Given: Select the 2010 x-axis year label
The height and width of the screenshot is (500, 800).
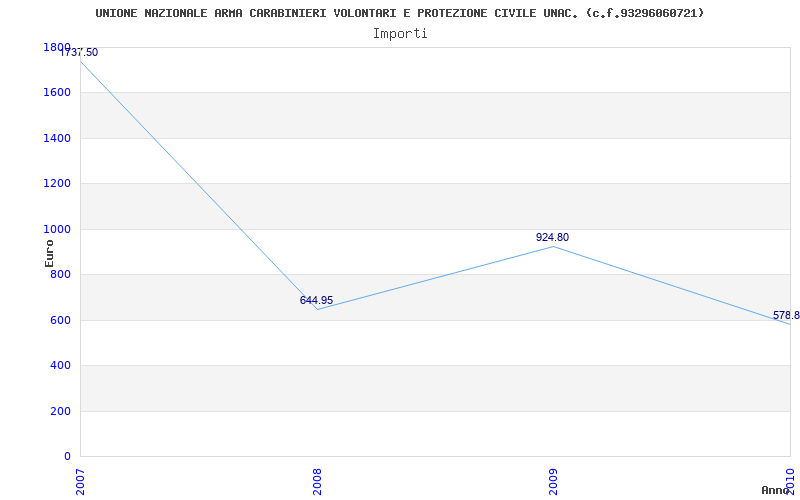Looking at the screenshot, I should coord(790,478).
